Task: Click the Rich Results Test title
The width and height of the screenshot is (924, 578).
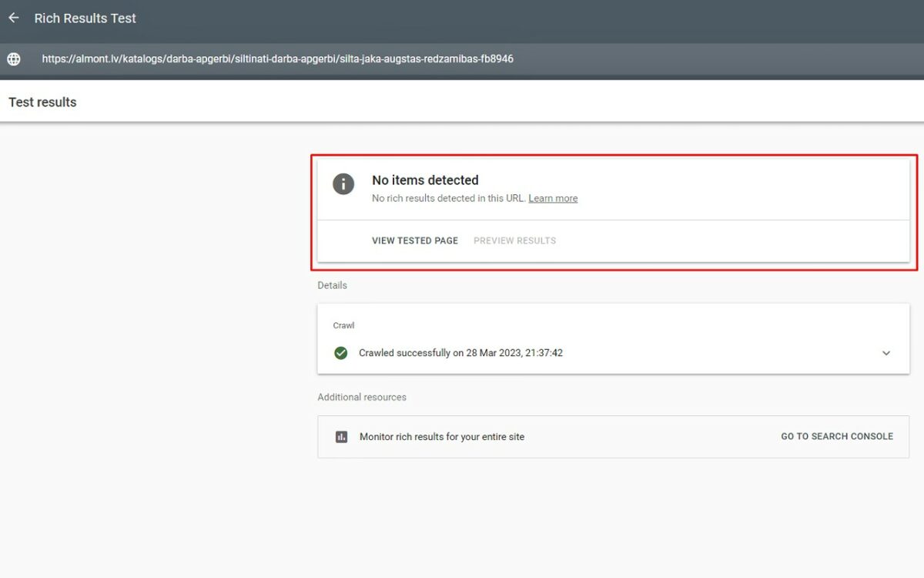Action: (85, 18)
